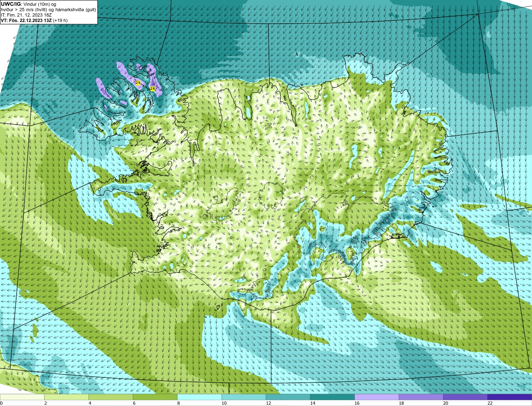This screenshot has width=532, height=406.
Task: Pick the 18–20 m/s medium purple swatch
Action: coord(421,397)
